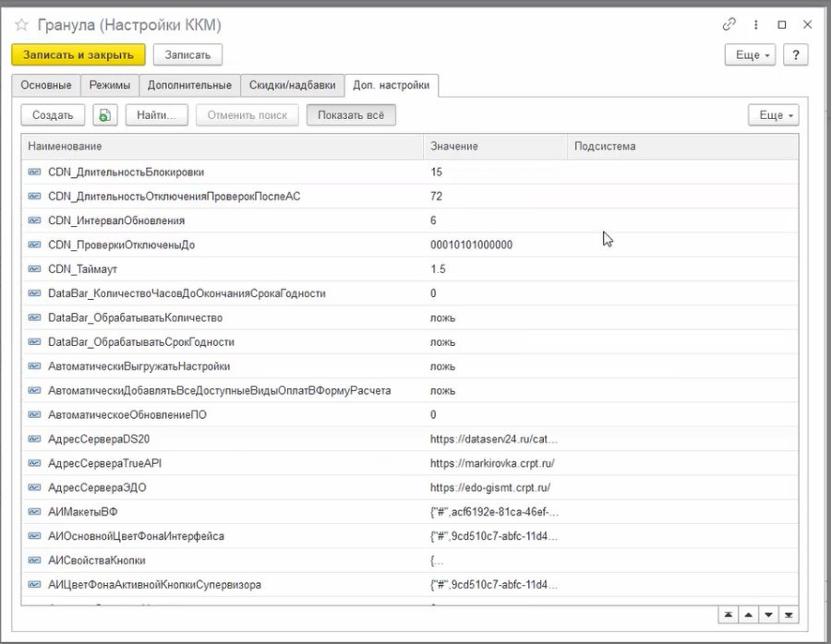
Task: Click the Записать и закрыть button
Action: [x=78, y=54]
